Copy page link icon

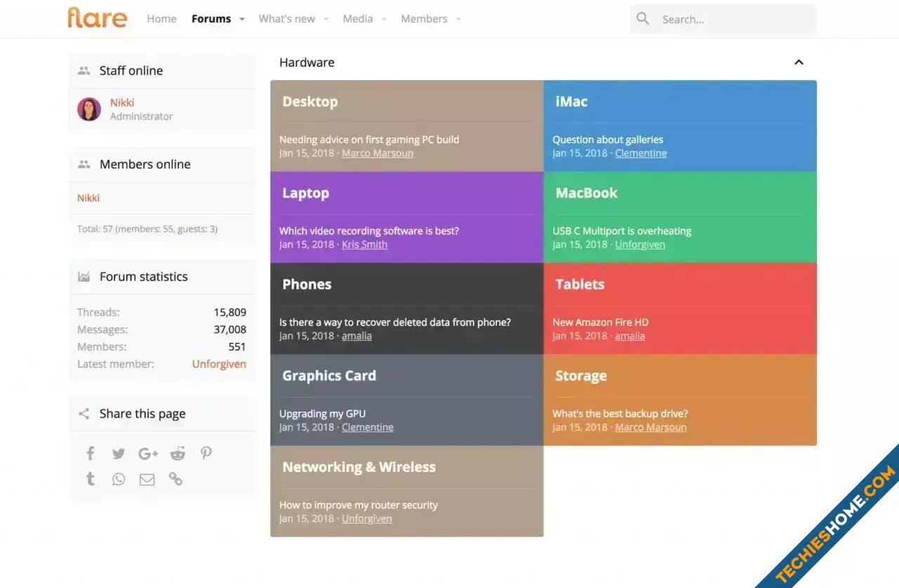tap(176, 479)
